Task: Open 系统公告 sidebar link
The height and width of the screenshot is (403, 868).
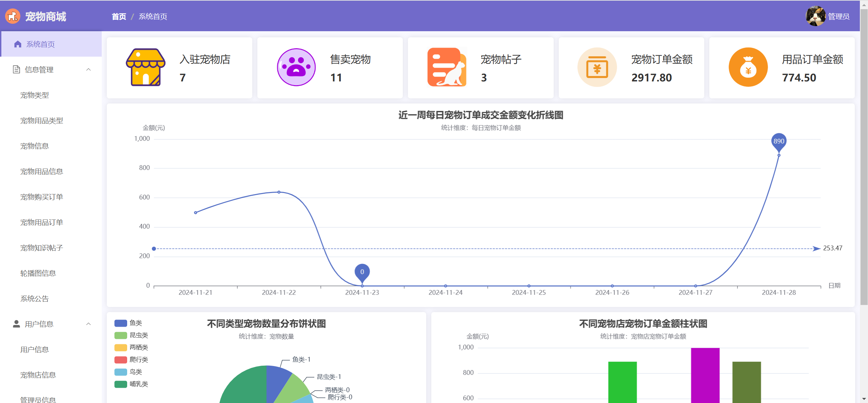Action: pyautogui.click(x=35, y=299)
